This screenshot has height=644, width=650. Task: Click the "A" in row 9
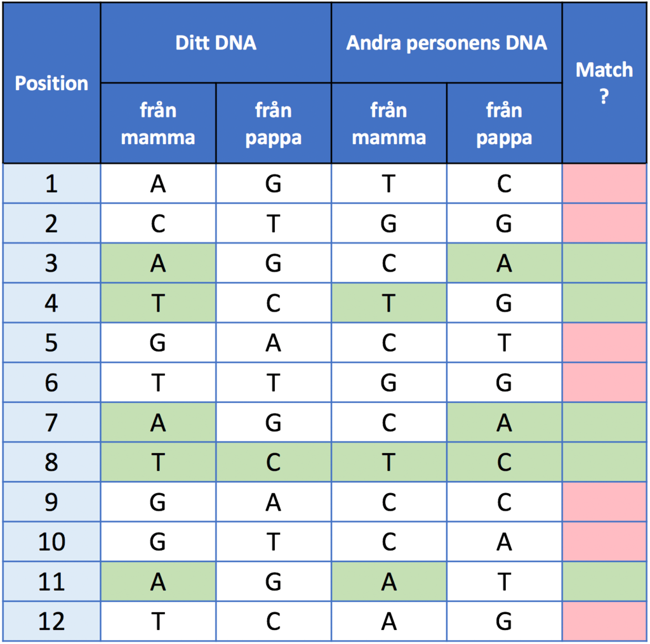(x=273, y=502)
